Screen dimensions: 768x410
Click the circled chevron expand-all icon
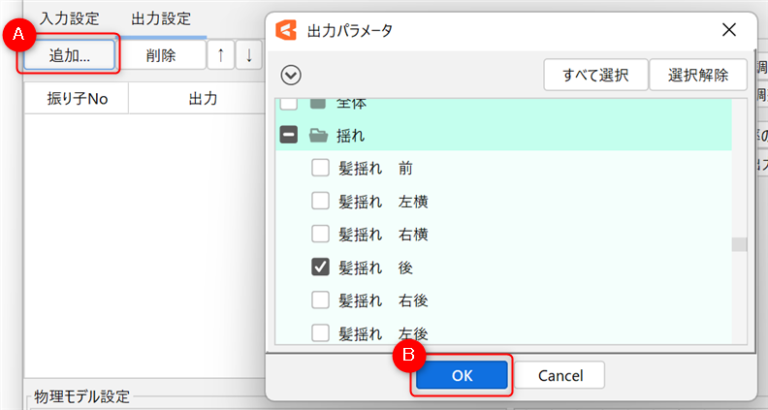pyautogui.click(x=292, y=74)
